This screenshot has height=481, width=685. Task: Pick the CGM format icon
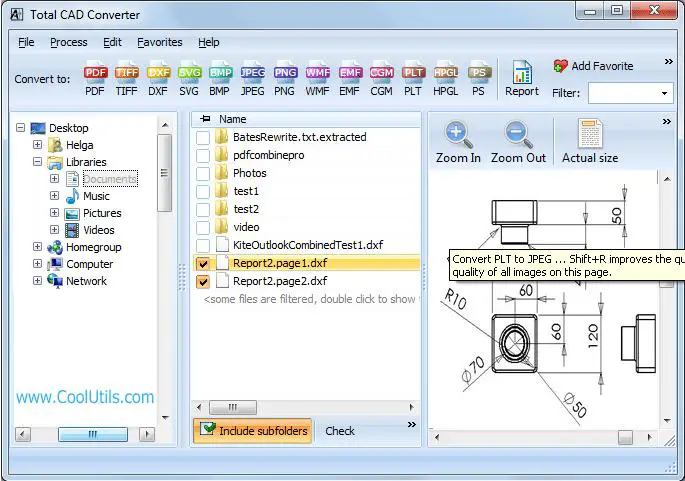tap(381, 80)
